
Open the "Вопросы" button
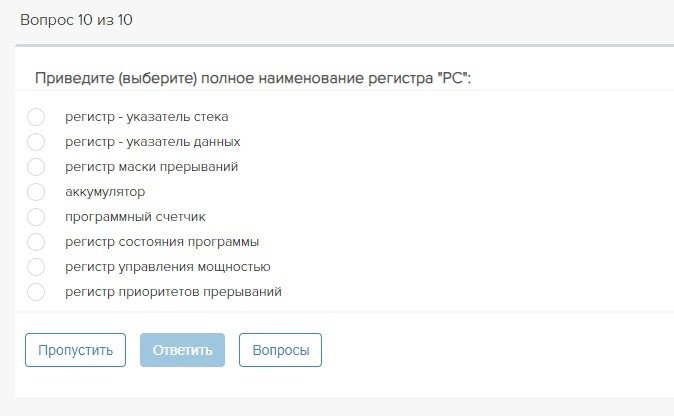(280, 350)
